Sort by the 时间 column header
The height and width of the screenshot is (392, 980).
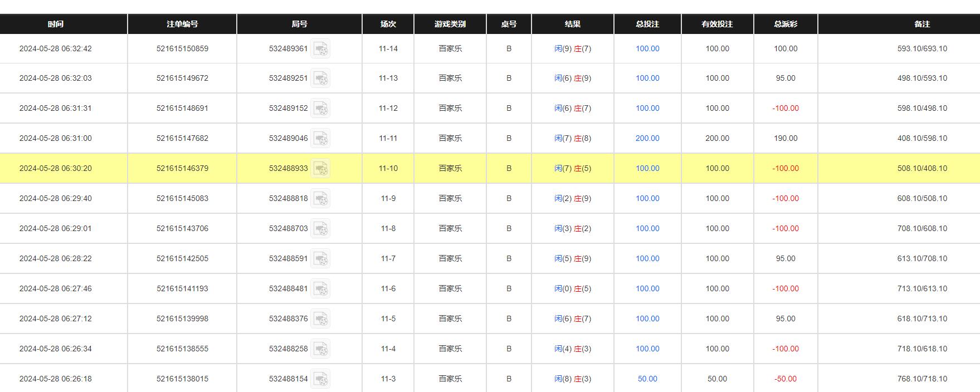[x=56, y=24]
